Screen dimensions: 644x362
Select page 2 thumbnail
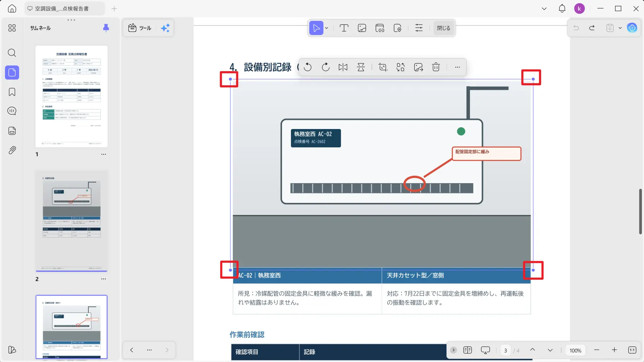[71, 221]
